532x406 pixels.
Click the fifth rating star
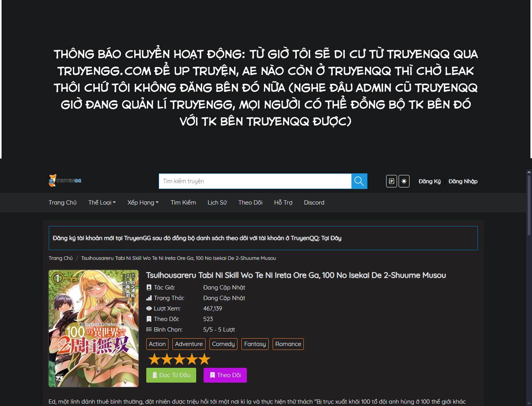[x=204, y=359]
